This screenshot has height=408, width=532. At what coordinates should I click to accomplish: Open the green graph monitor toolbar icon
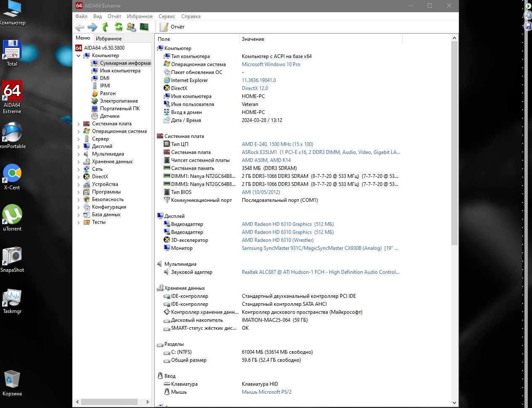point(144,27)
